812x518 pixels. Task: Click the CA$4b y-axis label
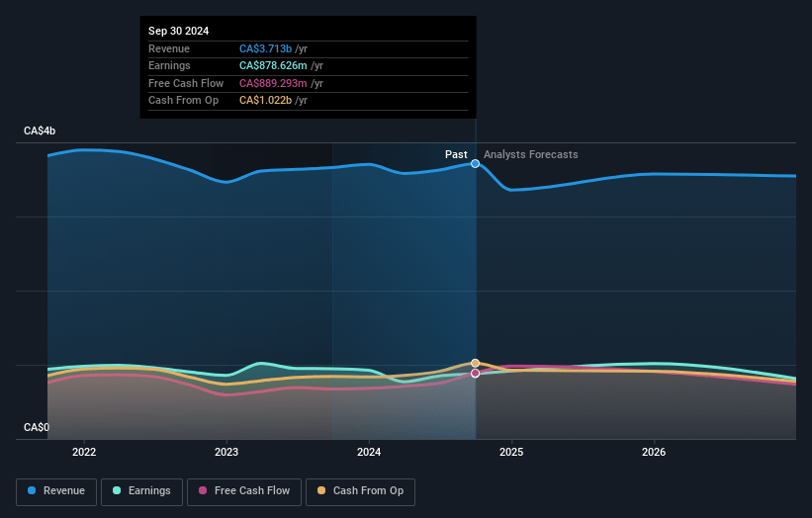40,130
